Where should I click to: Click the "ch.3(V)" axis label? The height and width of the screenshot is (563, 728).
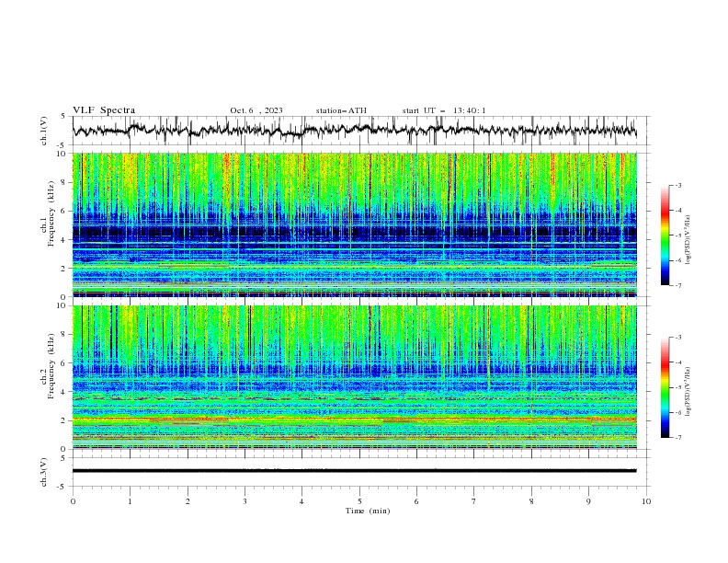click(x=44, y=472)
